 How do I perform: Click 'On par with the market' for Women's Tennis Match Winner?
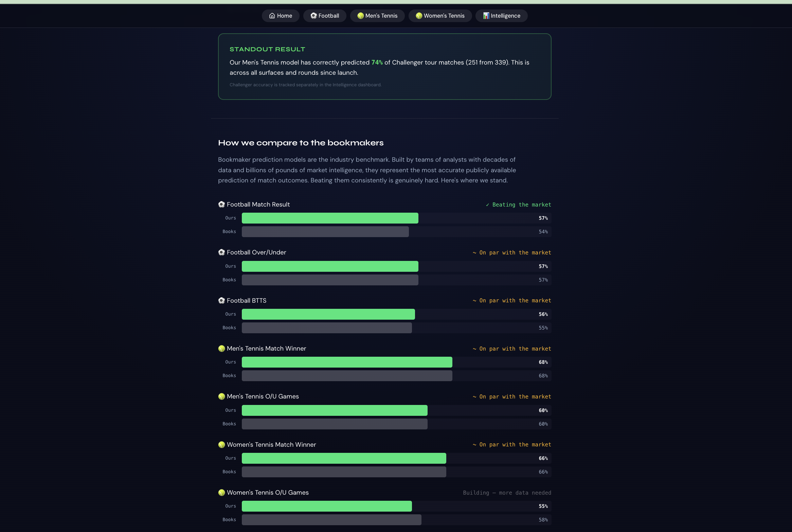click(x=512, y=445)
